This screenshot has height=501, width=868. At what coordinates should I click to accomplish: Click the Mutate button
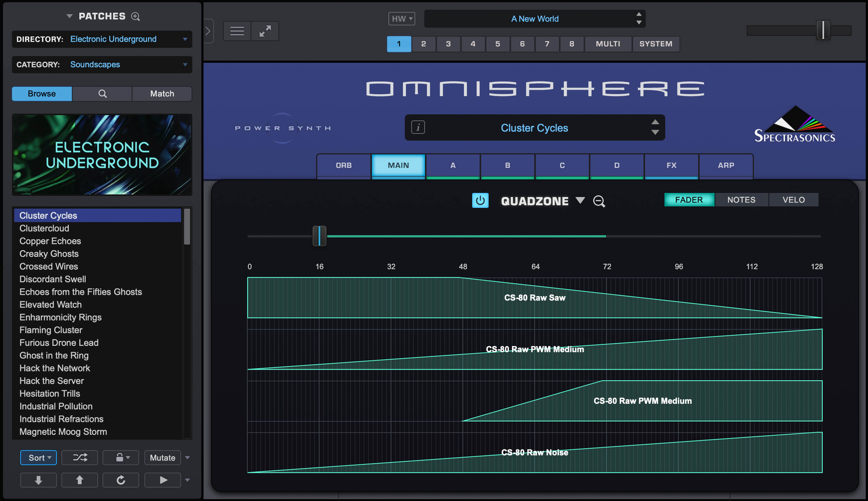point(162,458)
